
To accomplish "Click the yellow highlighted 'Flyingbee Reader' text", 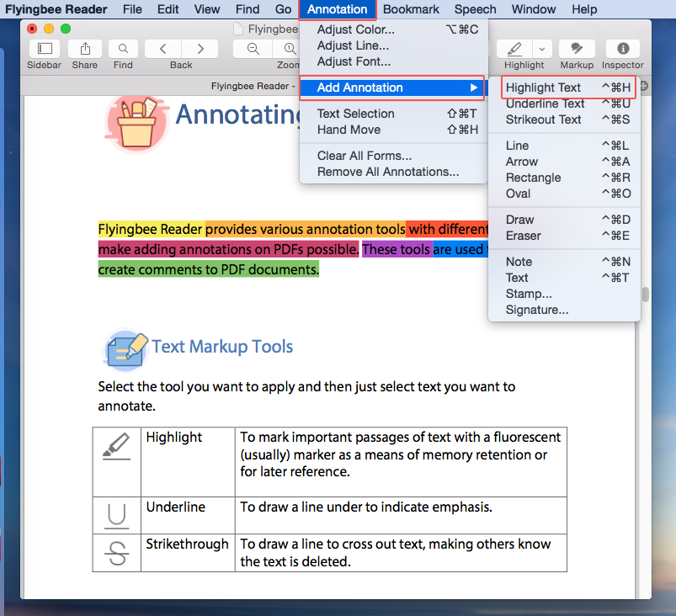I will click(x=150, y=229).
